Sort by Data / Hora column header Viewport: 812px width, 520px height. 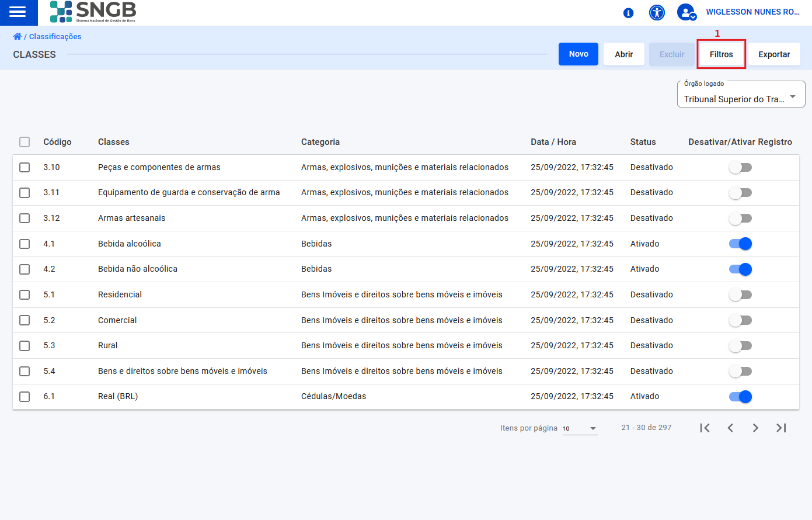[553, 142]
